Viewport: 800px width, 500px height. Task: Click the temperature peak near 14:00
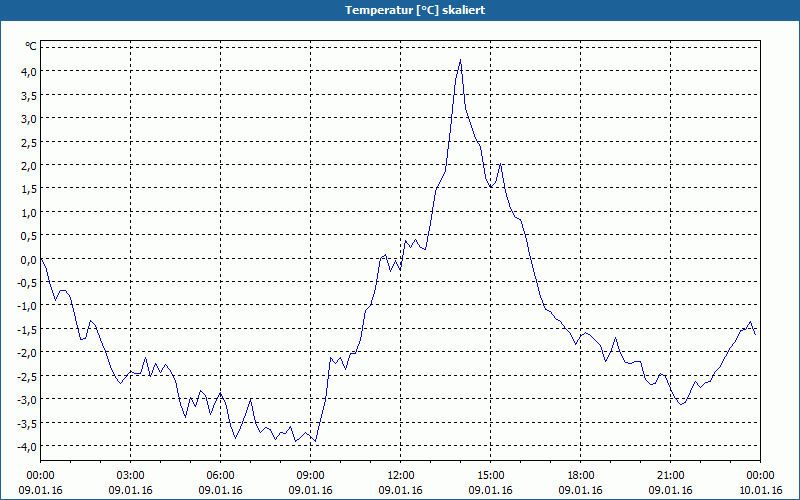[x=460, y=60]
